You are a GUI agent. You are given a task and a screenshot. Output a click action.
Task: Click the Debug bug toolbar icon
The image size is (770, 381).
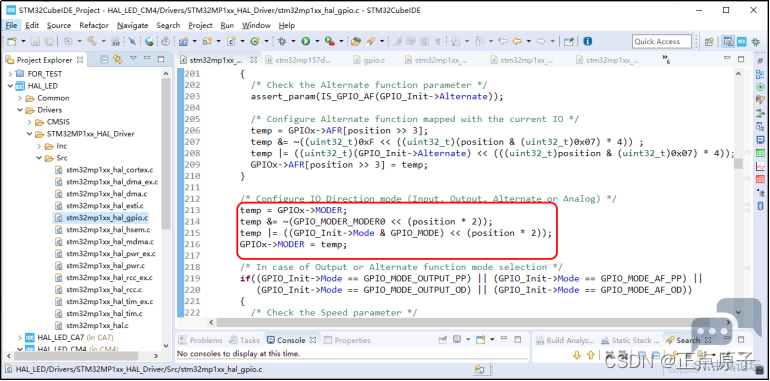pyautogui.click(x=282, y=42)
